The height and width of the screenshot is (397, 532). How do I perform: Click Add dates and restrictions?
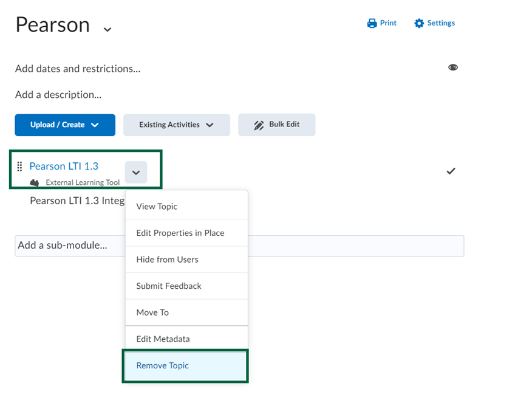[x=77, y=69]
